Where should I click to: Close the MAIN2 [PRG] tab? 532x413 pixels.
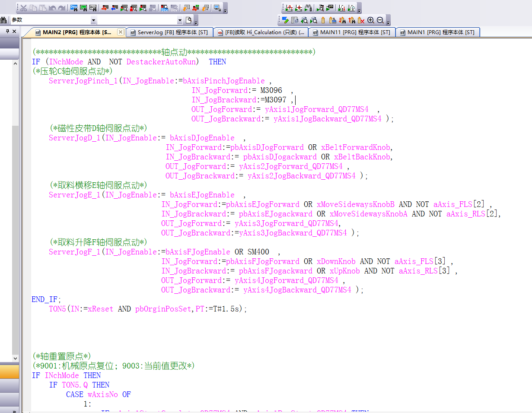(x=121, y=32)
